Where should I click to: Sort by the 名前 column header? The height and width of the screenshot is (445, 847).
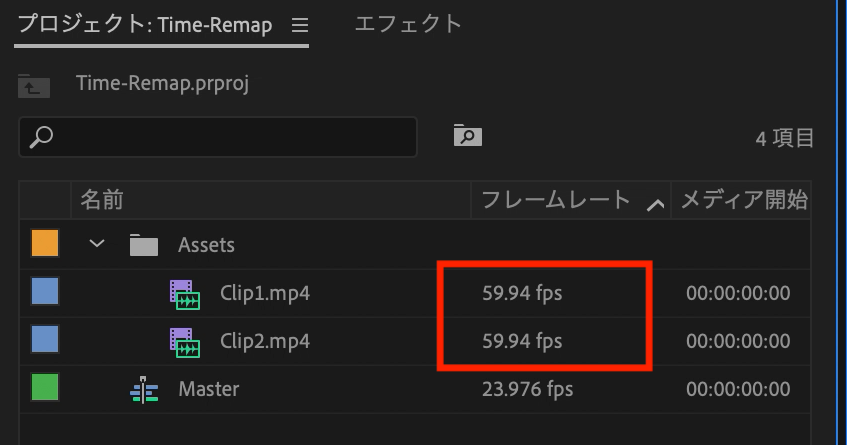tap(102, 200)
